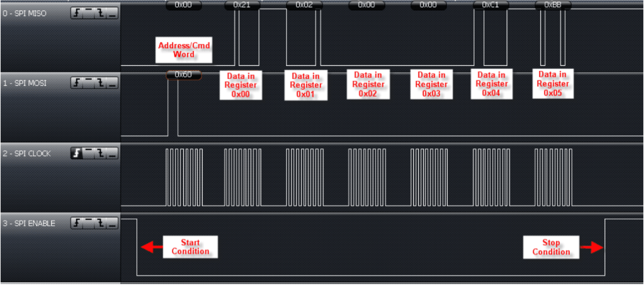Set low level trigger on SPI ENABLE channel

(x=112, y=223)
